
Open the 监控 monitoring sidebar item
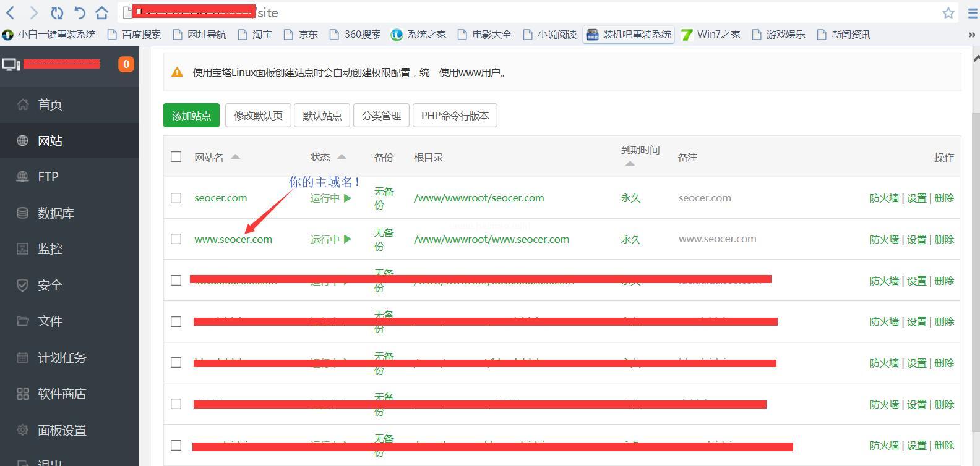point(49,249)
